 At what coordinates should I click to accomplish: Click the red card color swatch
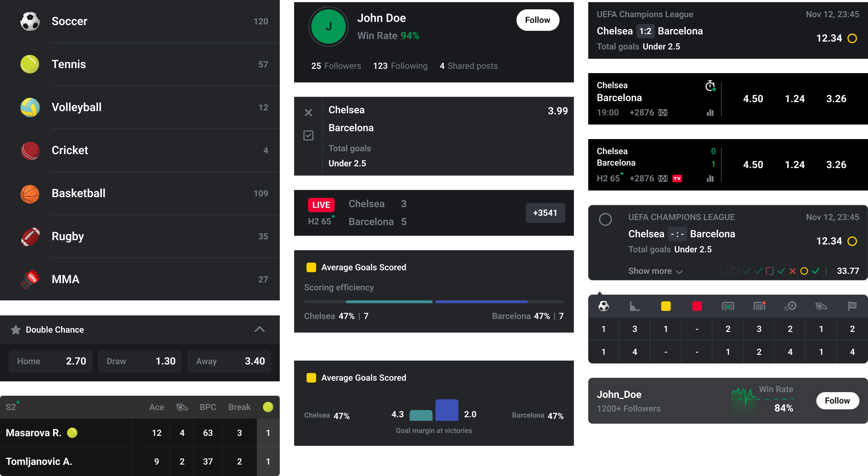tap(697, 306)
